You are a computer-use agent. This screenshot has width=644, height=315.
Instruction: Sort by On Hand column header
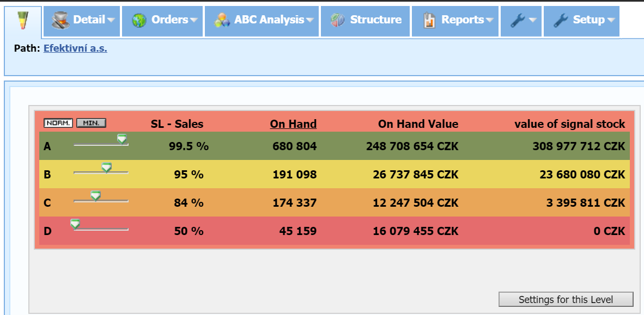[293, 124]
